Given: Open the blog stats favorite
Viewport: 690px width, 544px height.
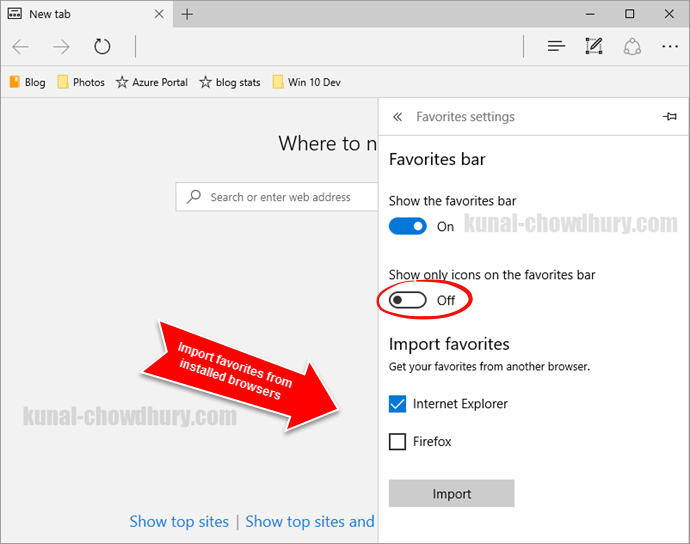Looking at the screenshot, I should click(x=230, y=82).
